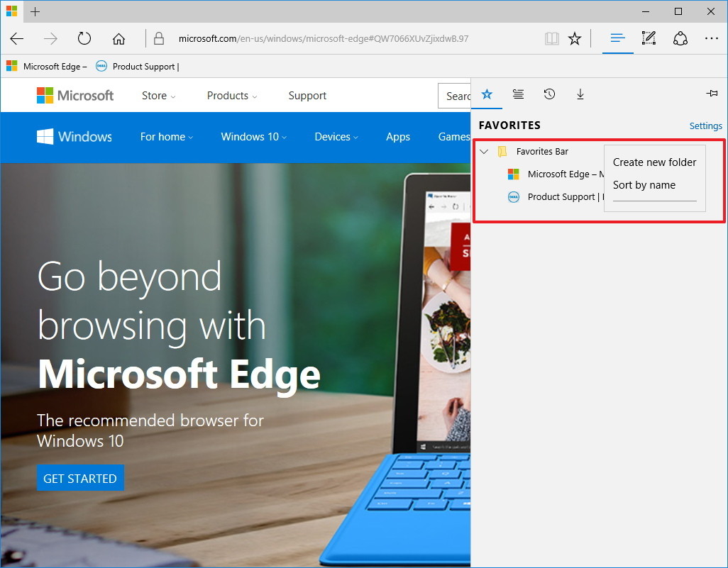Screen dimensions: 728x568
Task: Expand the Windows 10 dropdown
Action: click(x=254, y=137)
